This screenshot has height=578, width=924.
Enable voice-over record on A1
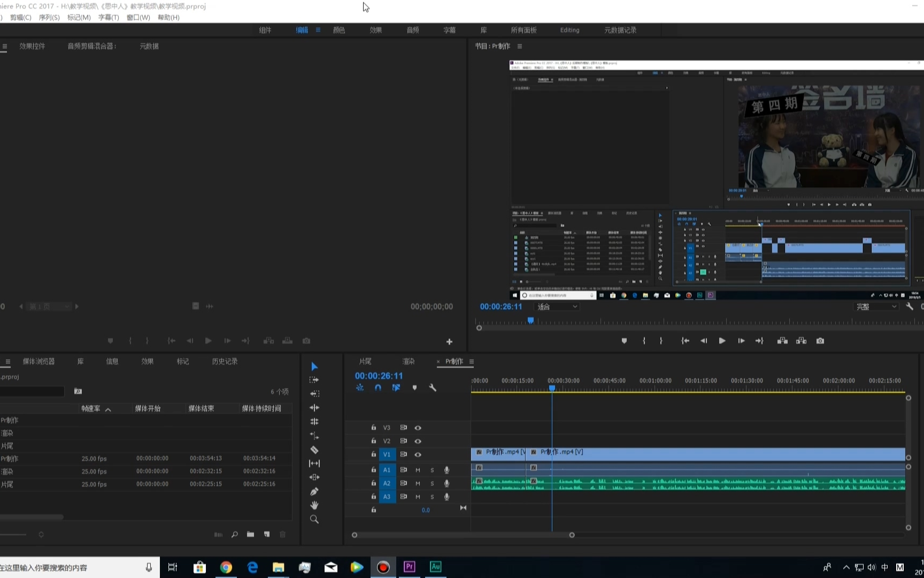pos(446,470)
